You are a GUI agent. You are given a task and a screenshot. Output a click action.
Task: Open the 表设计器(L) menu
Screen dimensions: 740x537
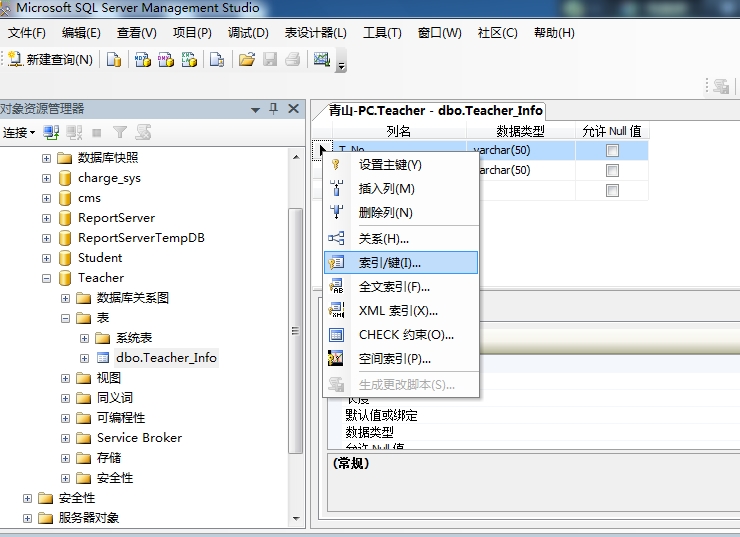point(316,33)
